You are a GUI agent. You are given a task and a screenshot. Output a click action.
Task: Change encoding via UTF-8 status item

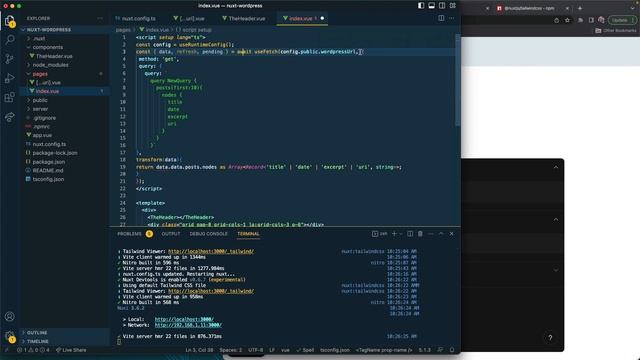256,350
